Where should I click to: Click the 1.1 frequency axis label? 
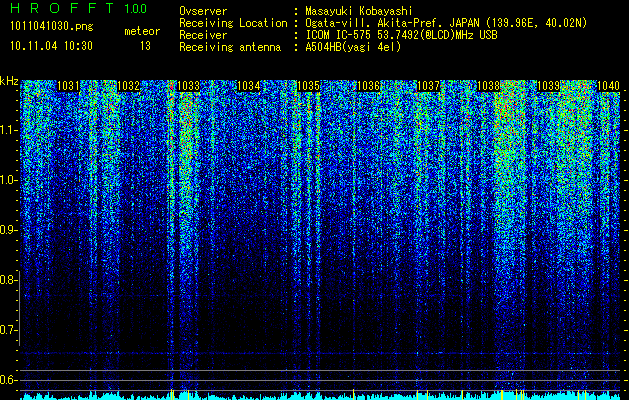[8, 130]
